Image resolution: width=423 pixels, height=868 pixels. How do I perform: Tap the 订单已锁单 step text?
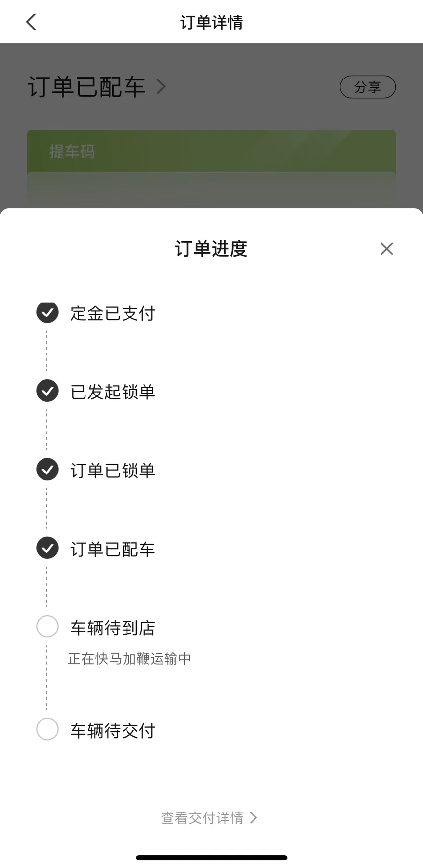point(113,470)
